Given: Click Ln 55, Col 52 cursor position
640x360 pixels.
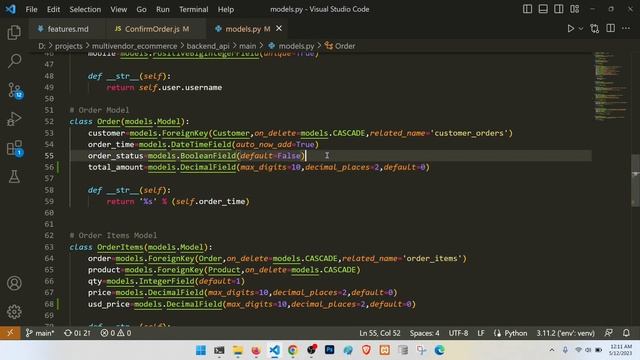Looking at the screenshot, I should point(380,333).
